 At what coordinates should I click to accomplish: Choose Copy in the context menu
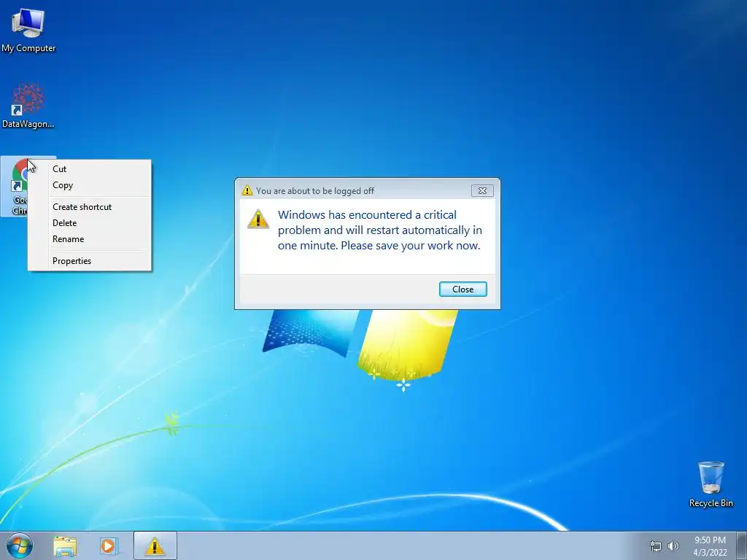point(90,185)
